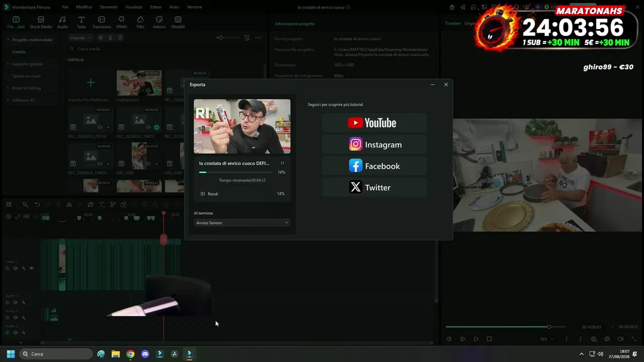Click the Importa File Multimediali plus tile

tap(91, 82)
